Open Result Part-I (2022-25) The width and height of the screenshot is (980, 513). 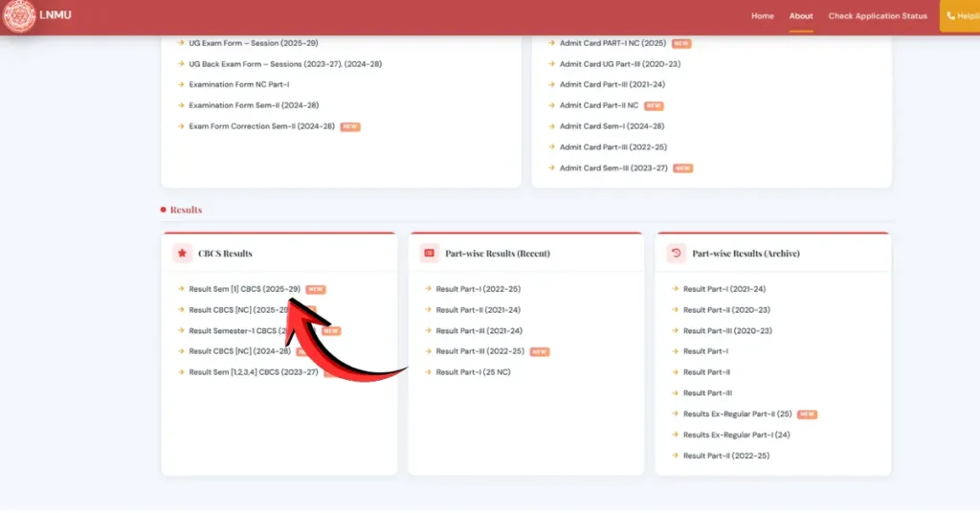tap(479, 289)
